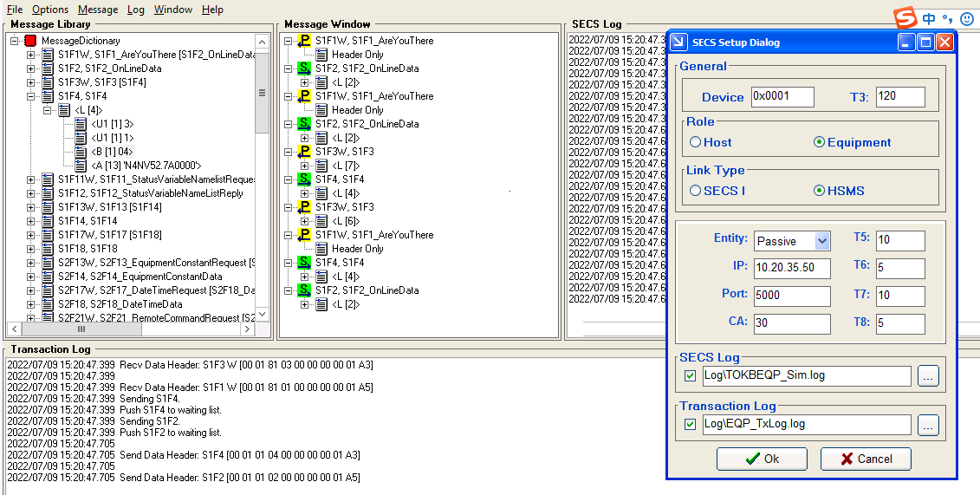Click Message Library scroll down arrow

262,315
